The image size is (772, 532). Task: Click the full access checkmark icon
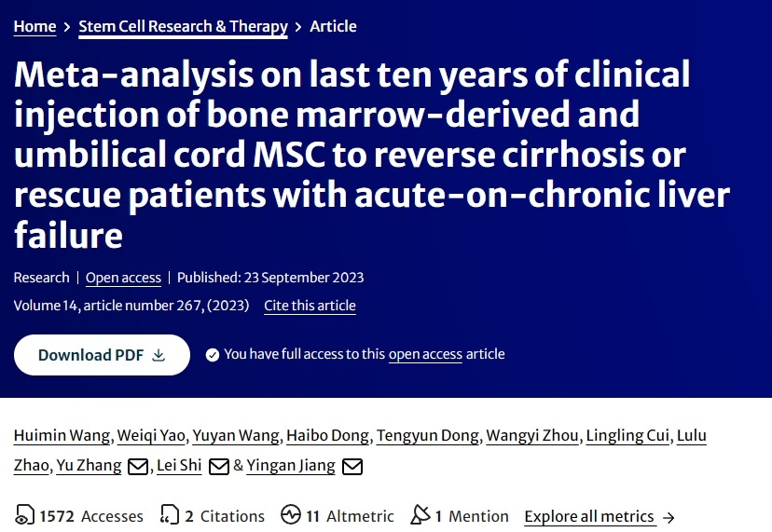(213, 354)
